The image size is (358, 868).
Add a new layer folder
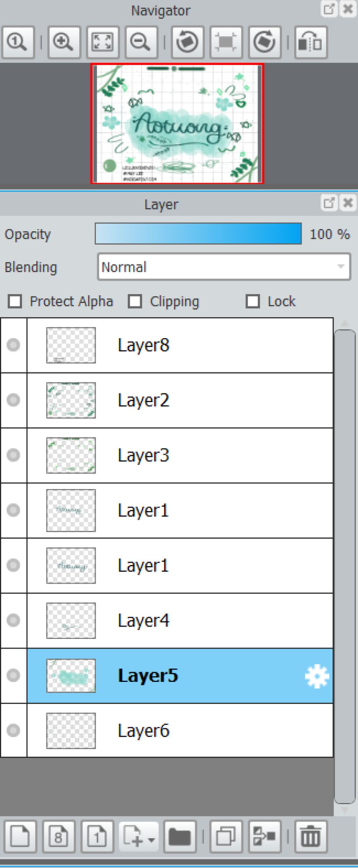[180, 837]
